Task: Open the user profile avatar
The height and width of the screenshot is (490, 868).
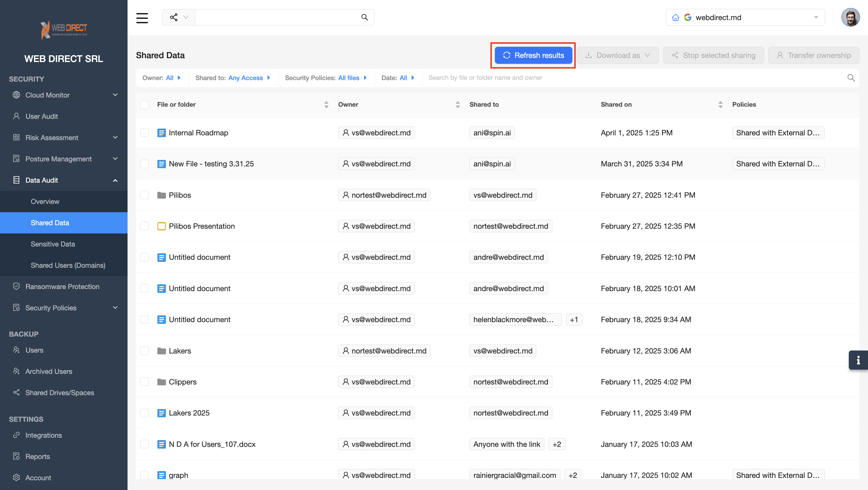Action: click(x=850, y=17)
